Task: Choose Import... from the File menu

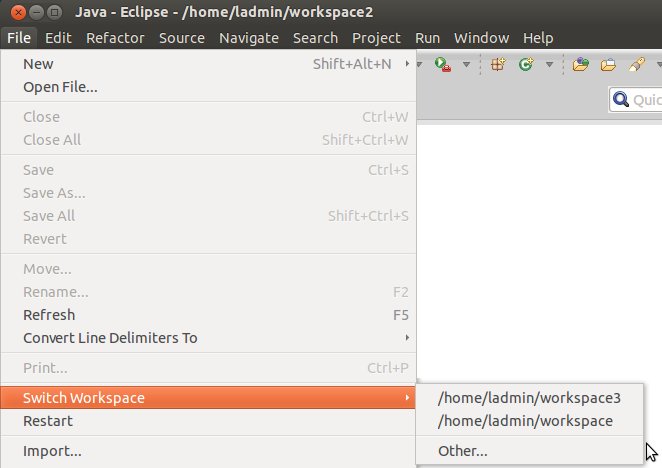Action: 208,451
